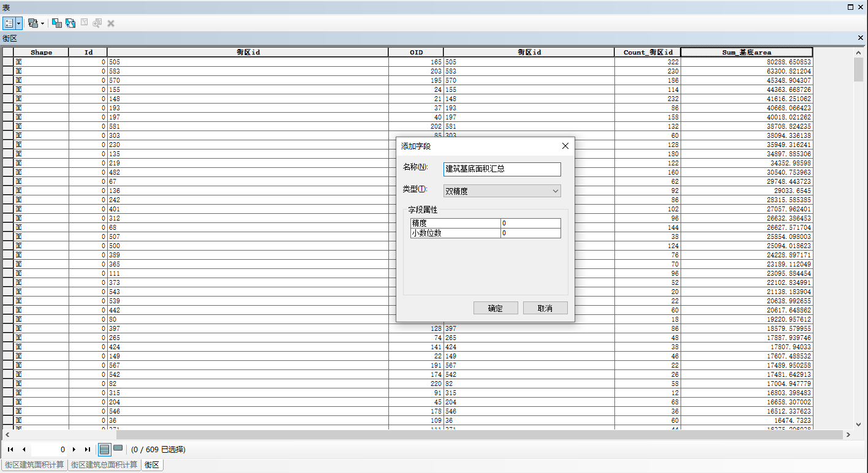Image resolution: width=868 pixels, height=473 pixels.
Task: Expand the Table Options dropdown arrow
Action: click(19, 23)
